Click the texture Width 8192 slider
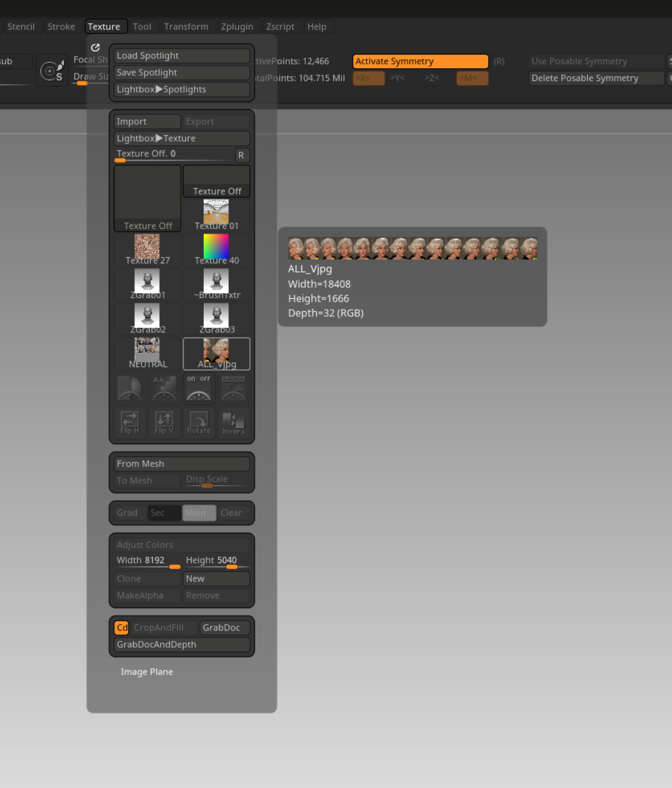Image resolution: width=672 pixels, height=788 pixels. [148, 562]
